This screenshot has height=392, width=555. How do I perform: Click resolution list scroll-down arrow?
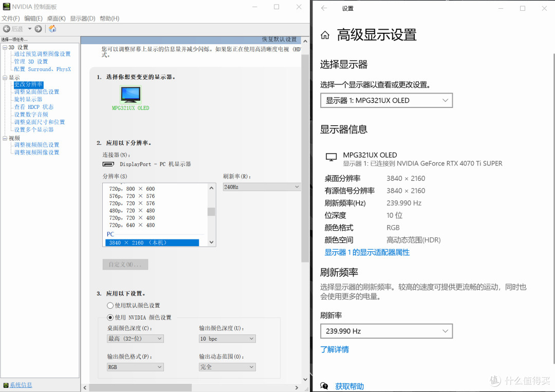(211, 242)
